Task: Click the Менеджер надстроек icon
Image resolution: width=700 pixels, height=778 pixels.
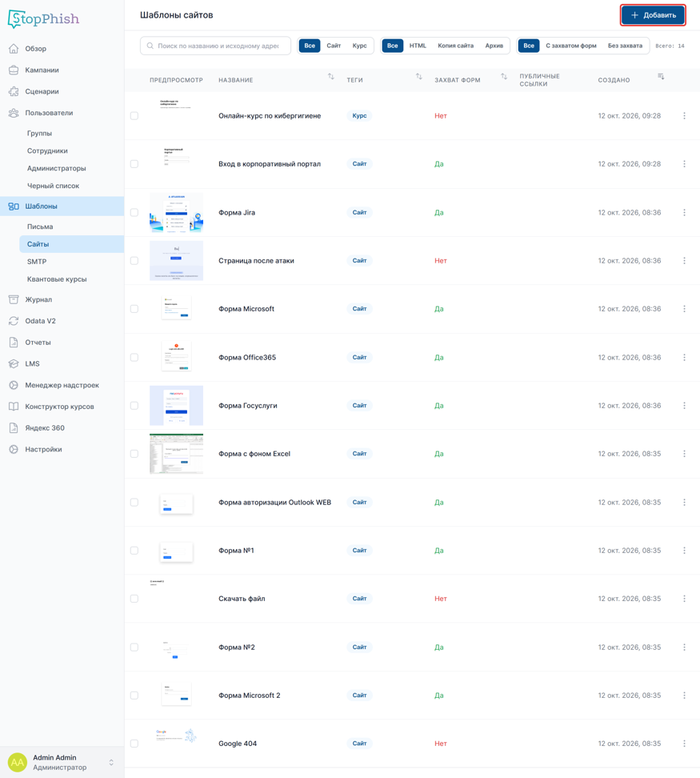Action: tap(14, 384)
